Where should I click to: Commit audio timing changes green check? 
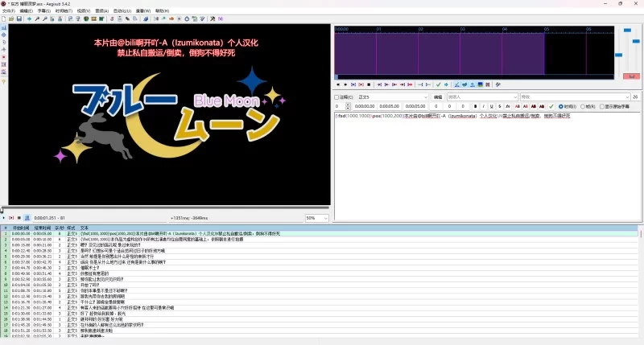point(438,84)
